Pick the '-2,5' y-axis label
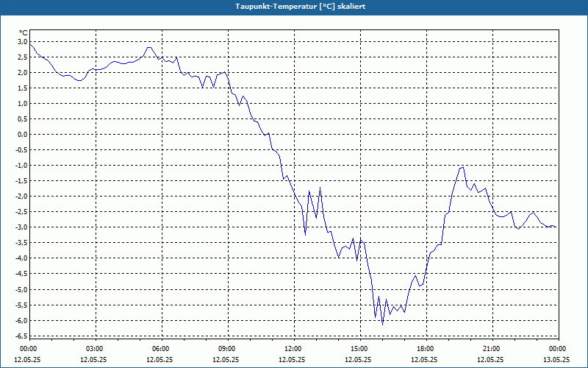This screenshot has width=588, height=368. coord(21,212)
